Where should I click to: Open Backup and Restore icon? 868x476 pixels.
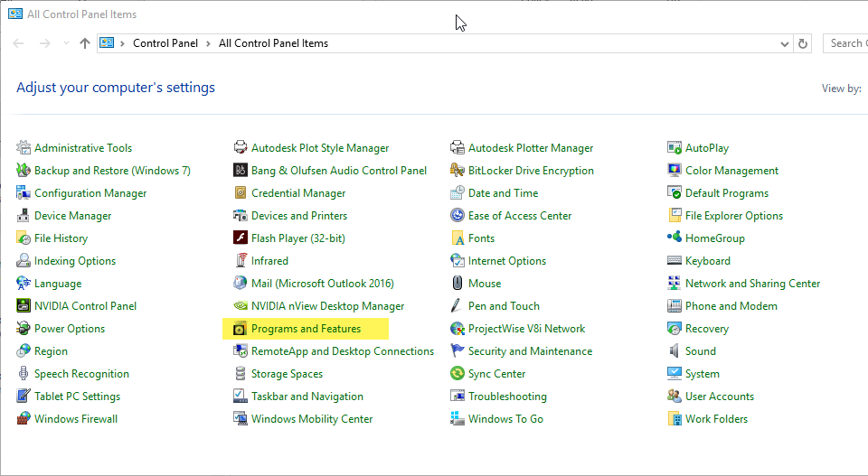click(24, 171)
